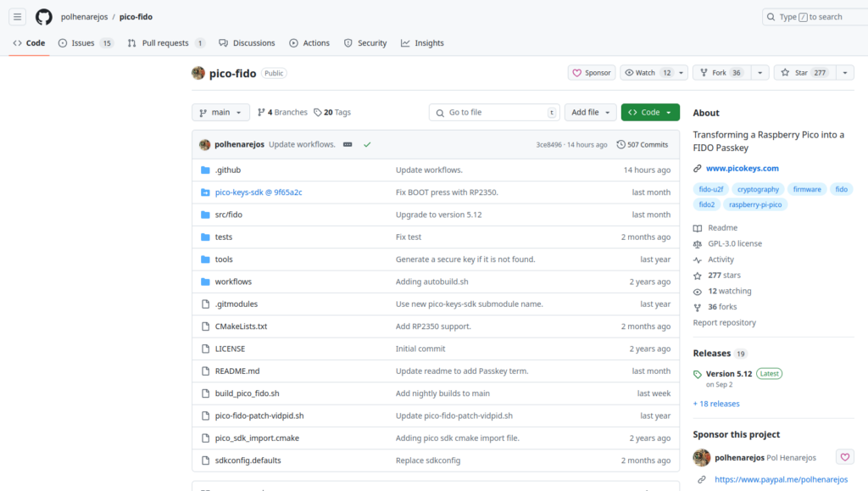Expand the green Code dropdown button
The height and width of the screenshot is (491, 868).
tap(650, 113)
